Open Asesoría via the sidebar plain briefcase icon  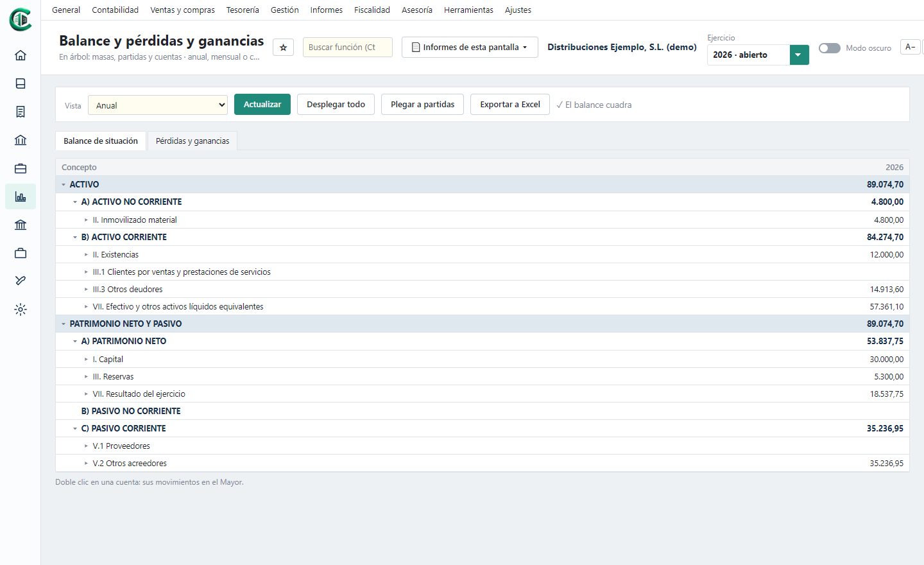[21, 253]
